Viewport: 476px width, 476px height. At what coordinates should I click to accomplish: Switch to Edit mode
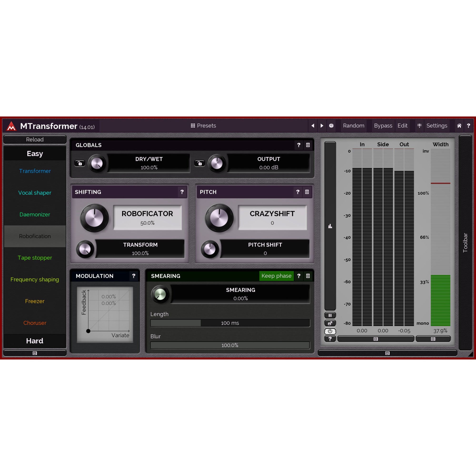click(x=402, y=126)
